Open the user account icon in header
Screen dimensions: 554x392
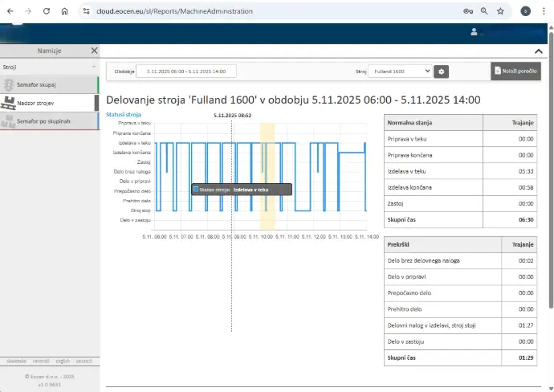(474, 32)
